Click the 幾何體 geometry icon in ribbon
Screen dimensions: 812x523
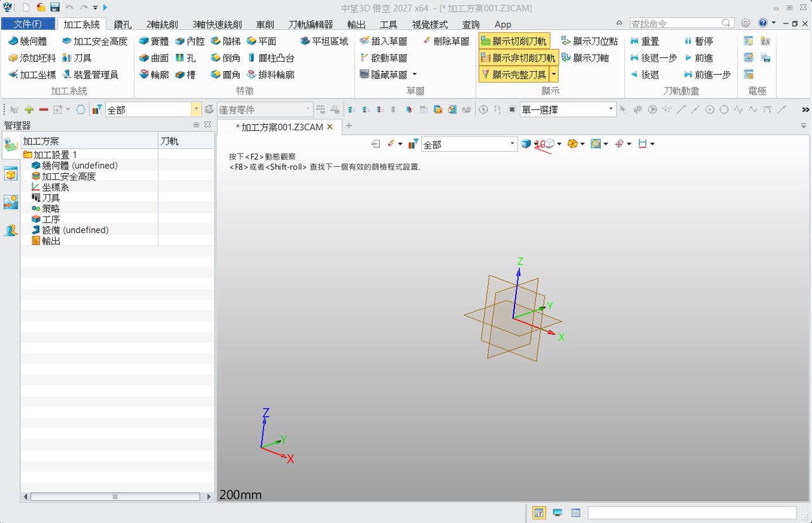[13, 41]
